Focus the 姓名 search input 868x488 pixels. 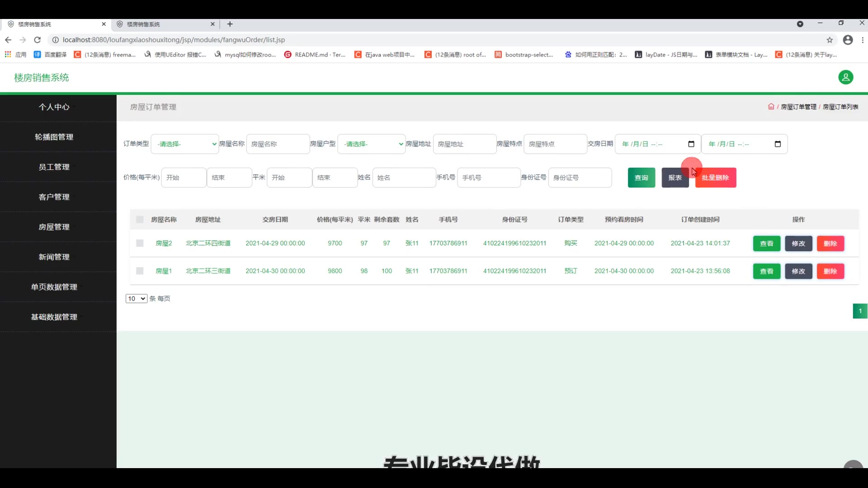click(x=404, y=178)
